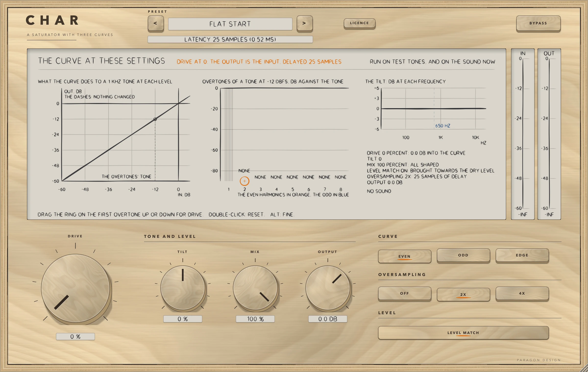The width and height of the screenshot is (588, 372).
Task: Click the orange drive ring on overtone 2
Action: pos(245,181)
